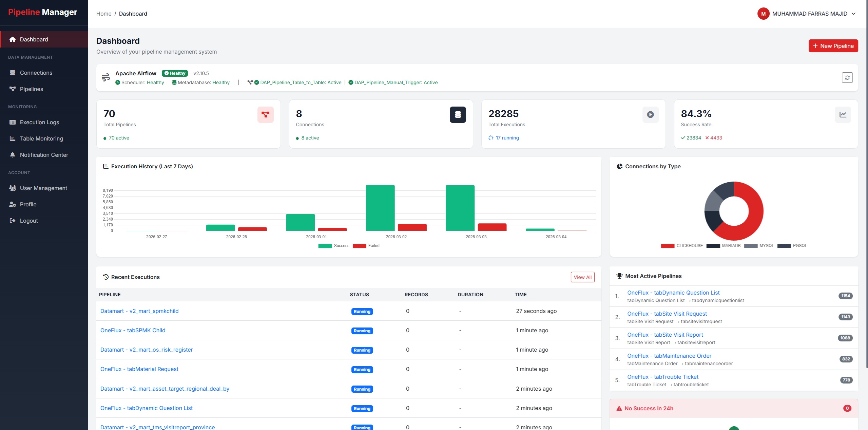Click the Apache Airflow wind icon
868x430 pixels.
(106, 77)
